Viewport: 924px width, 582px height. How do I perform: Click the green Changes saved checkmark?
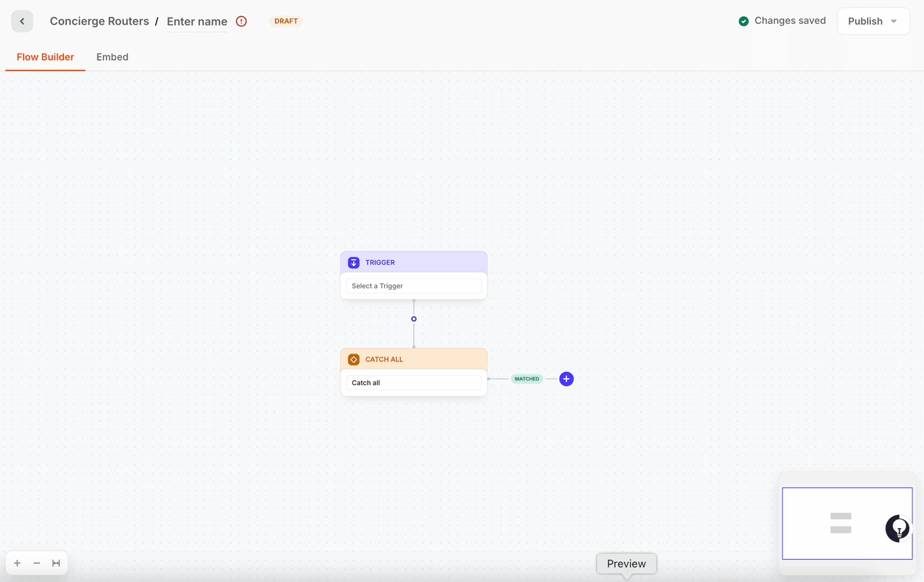744,22
